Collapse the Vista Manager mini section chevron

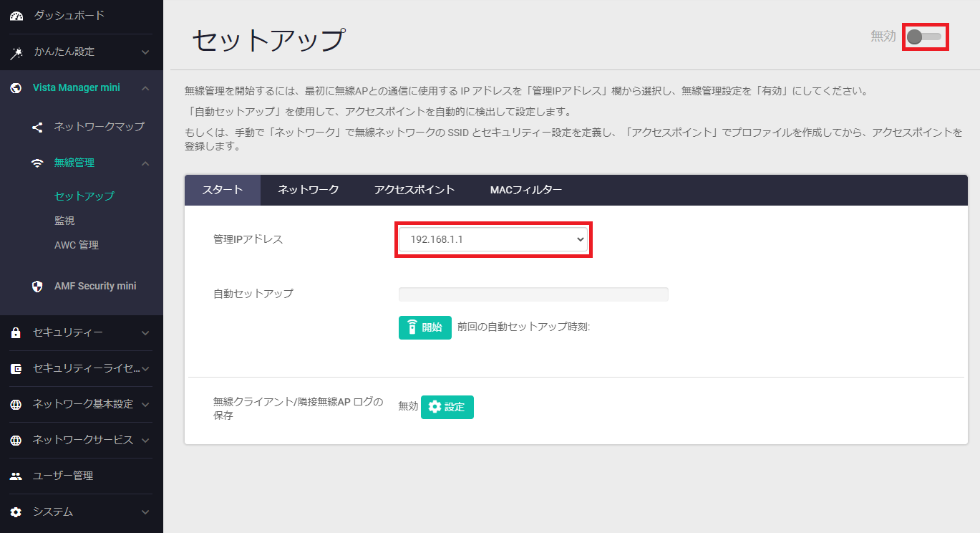click(x=145, y=88)
